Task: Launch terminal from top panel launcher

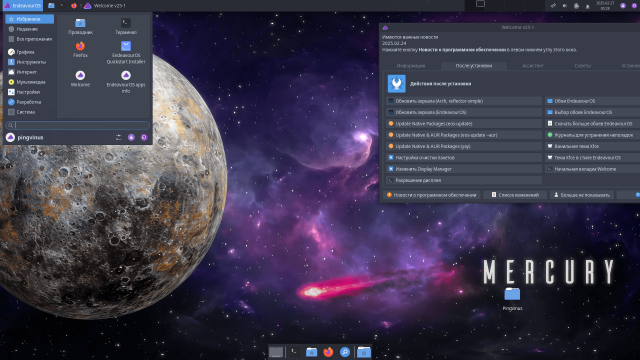Action: click(x=62, y=6)
